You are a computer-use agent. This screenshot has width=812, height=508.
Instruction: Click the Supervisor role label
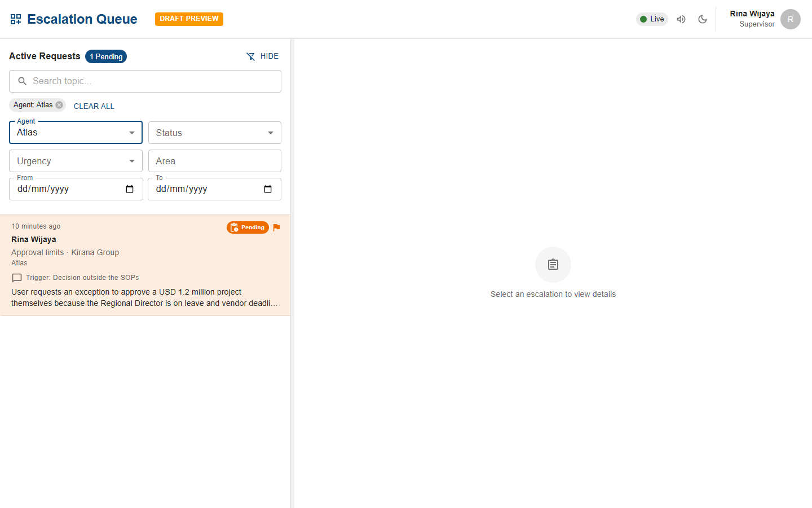(757, 24)
